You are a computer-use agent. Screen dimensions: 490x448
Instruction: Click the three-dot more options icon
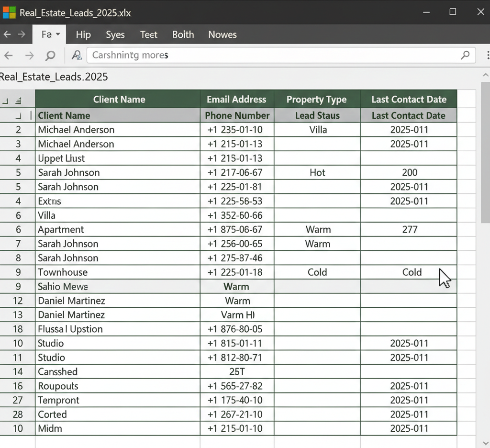pyautogui.click(x=488, y=55)
